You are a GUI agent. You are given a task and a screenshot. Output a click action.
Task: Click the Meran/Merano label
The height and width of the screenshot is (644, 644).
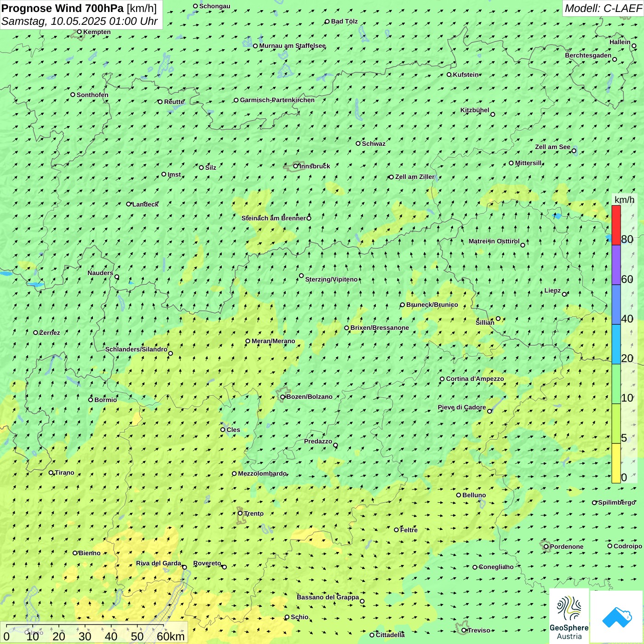[x=273, y=341]
